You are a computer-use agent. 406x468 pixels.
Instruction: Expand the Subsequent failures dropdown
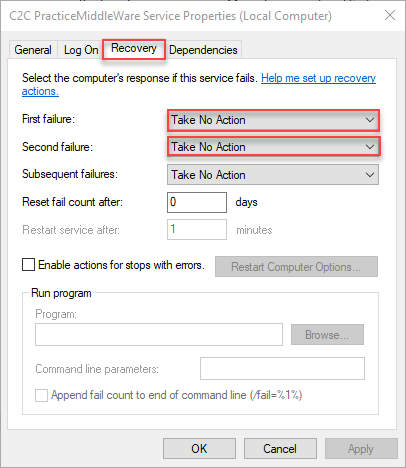(x=273, y=175)
